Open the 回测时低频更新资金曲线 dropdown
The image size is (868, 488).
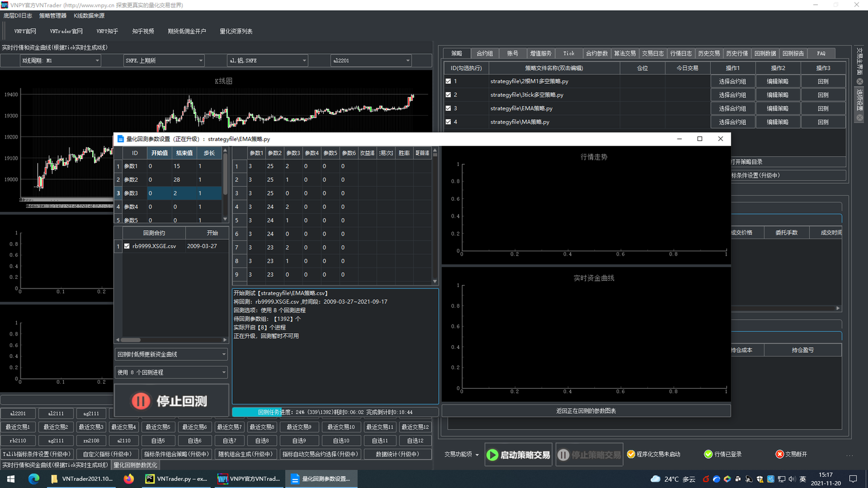point(171,354)
